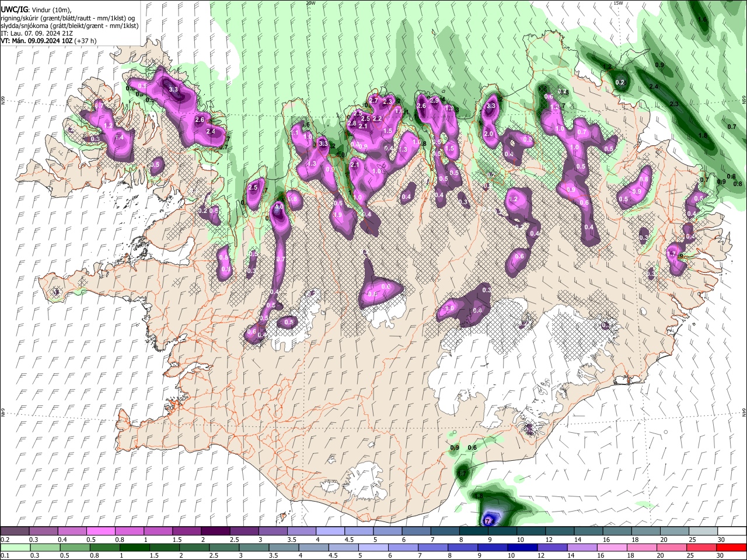This screenshot has height=560, width=747.
Task: Click the '0.1' label in rain legend row
Action: [4, 555]
